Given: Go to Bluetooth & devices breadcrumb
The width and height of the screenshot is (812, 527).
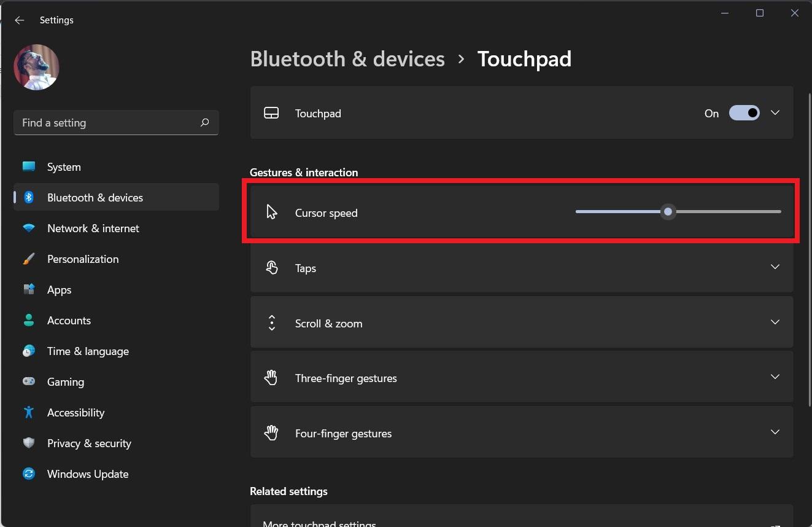Looking at the screenshot, I should coord(347,59).
